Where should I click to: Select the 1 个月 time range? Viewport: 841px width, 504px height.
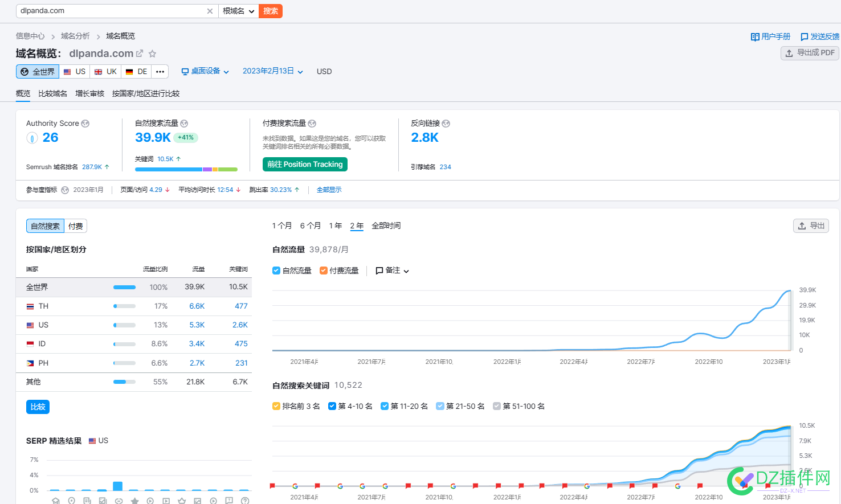click(x=282, y=226)
